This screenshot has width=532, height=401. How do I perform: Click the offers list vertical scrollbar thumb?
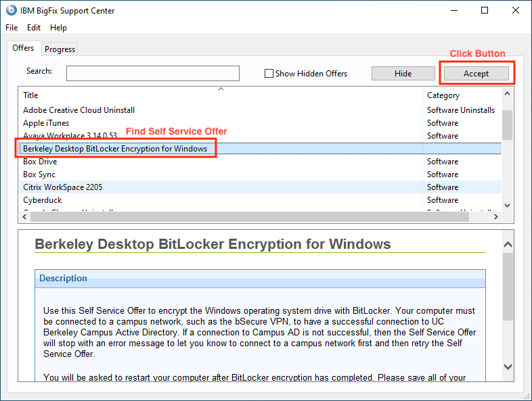point(507,125)
